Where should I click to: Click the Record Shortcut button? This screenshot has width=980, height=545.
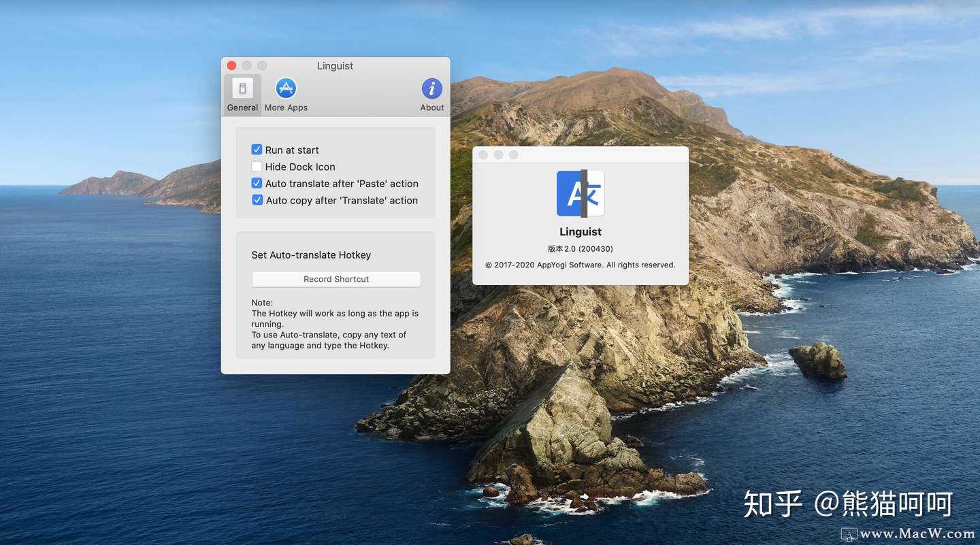(336, 279)
